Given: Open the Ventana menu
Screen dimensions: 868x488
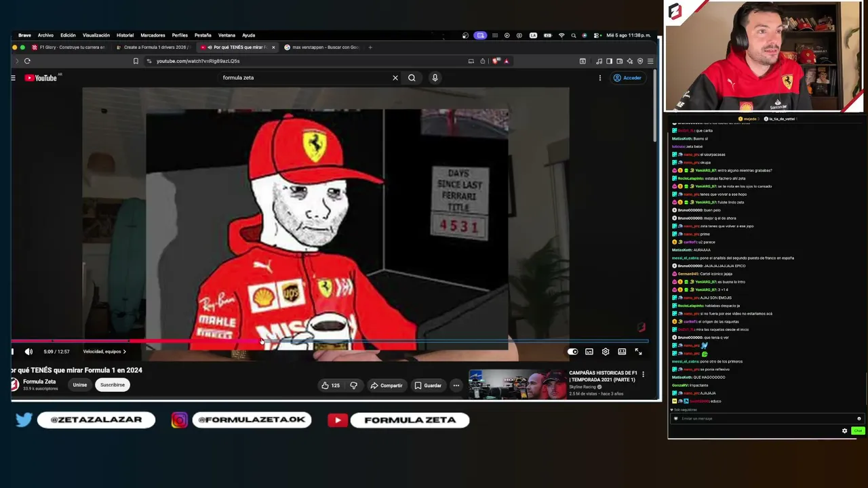Looking at the screenshot, I should click(x=226, y=35).
